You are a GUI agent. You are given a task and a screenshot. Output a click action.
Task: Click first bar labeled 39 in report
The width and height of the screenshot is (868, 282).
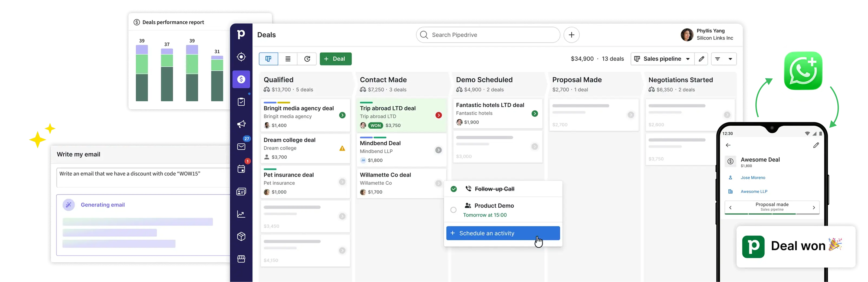pyautogui.click(x=142, y=73)
